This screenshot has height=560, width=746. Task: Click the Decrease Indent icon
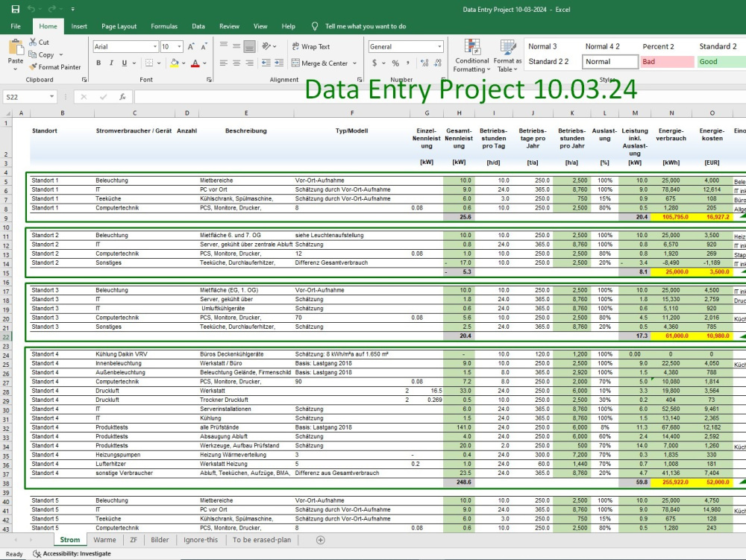[266, 63]
